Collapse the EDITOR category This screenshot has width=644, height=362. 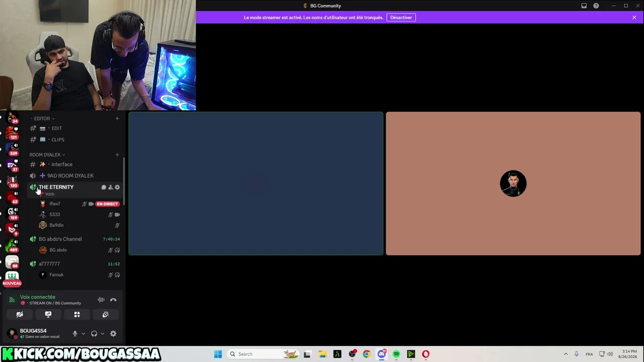(x=44, y=119)
